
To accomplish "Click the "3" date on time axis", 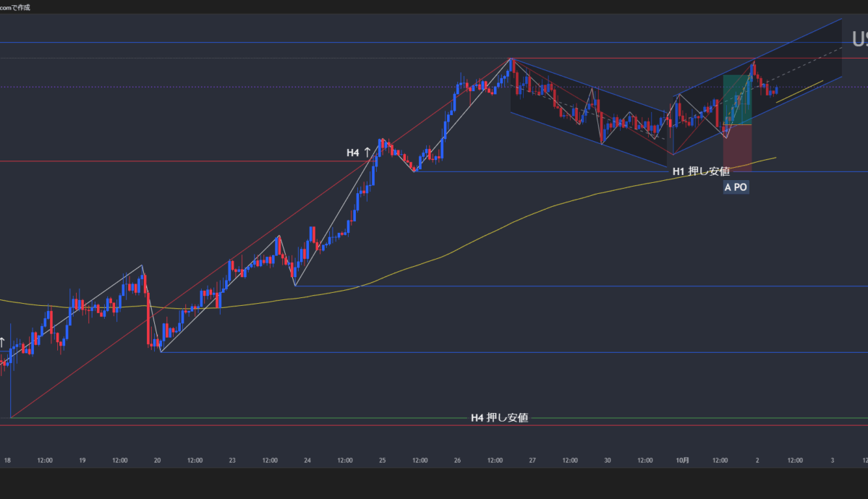I will pyautogui.click(x=833, y=460).
